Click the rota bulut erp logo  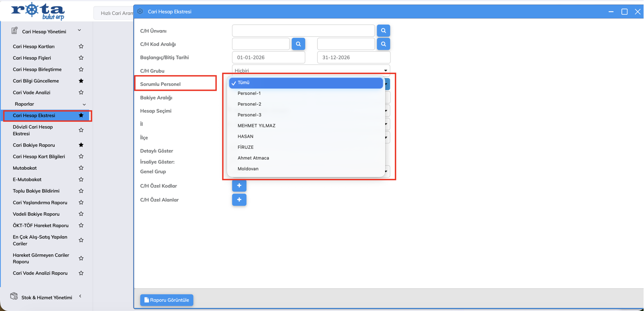click(38, 11)
